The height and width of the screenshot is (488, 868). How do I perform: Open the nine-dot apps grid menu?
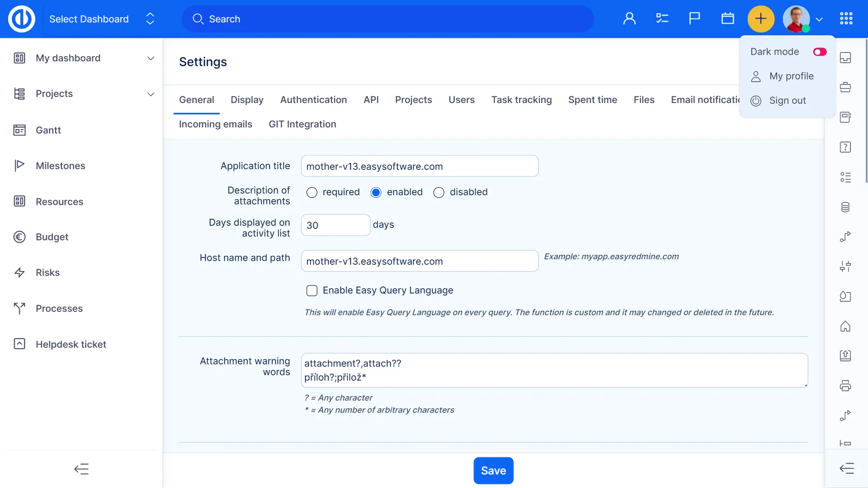pos(846,19)
